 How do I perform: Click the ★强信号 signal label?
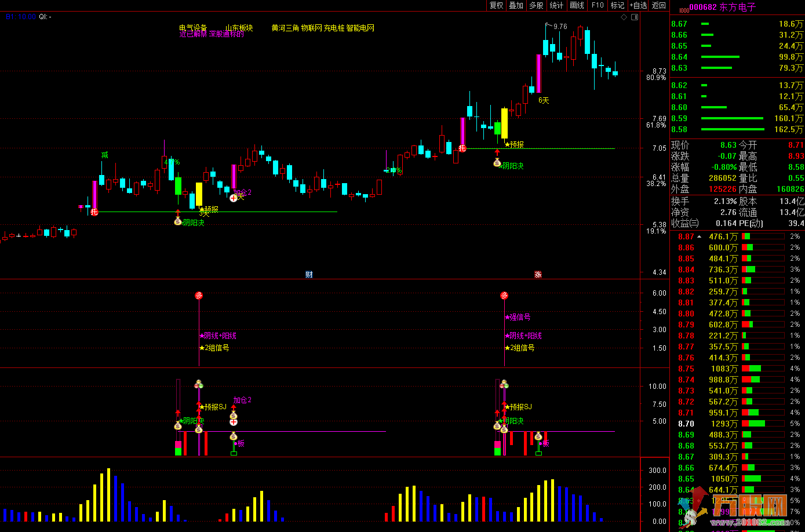[518, 317]
